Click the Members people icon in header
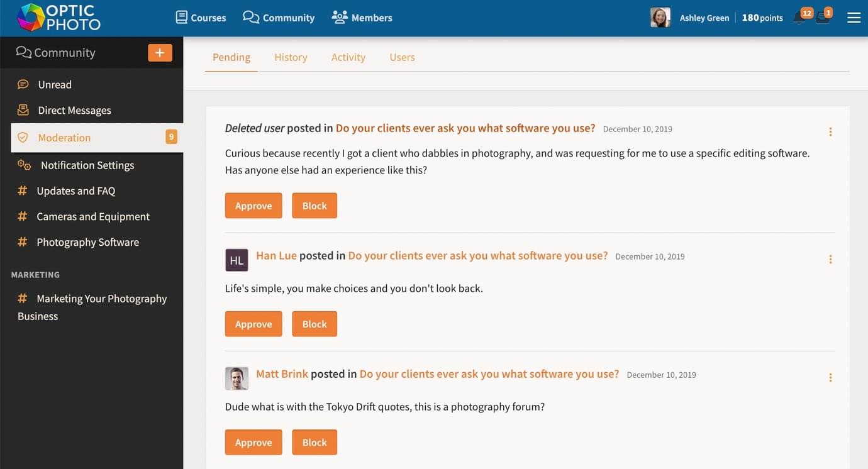 click(340, 17)
